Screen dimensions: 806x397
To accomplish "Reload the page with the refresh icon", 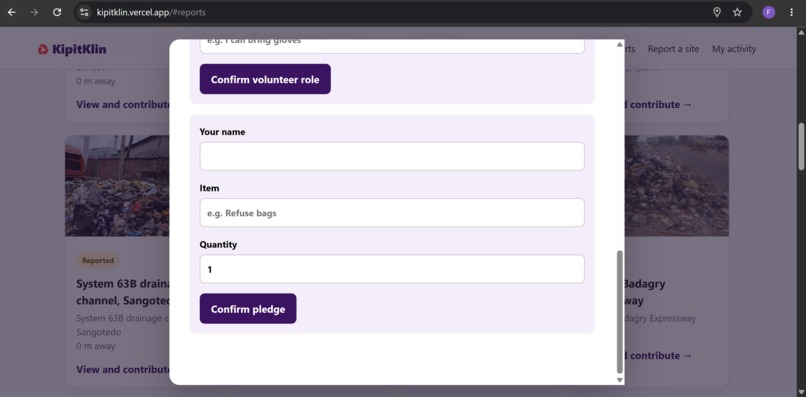I will [x=57, y=12].
